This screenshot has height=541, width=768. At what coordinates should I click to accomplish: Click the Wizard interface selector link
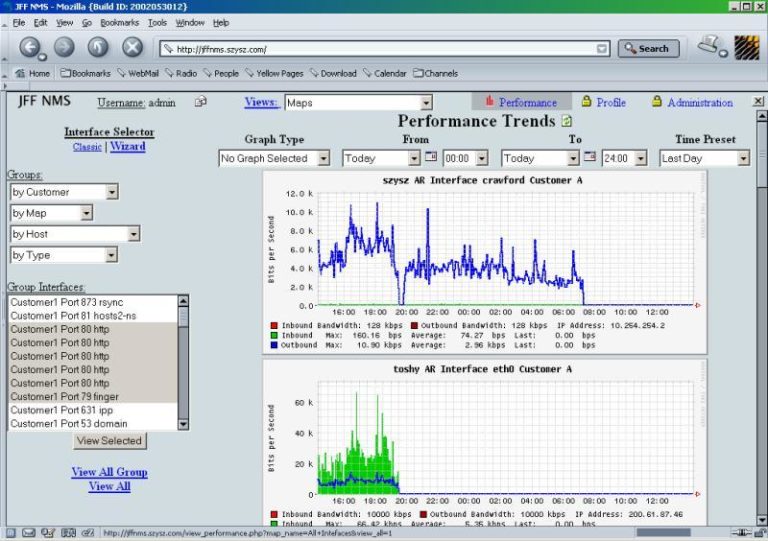[128, 147]
